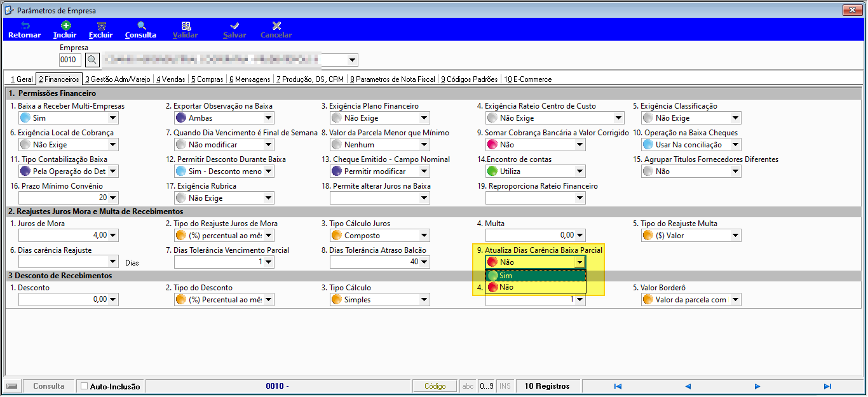Click the Empresa code input field

point(71,60)
